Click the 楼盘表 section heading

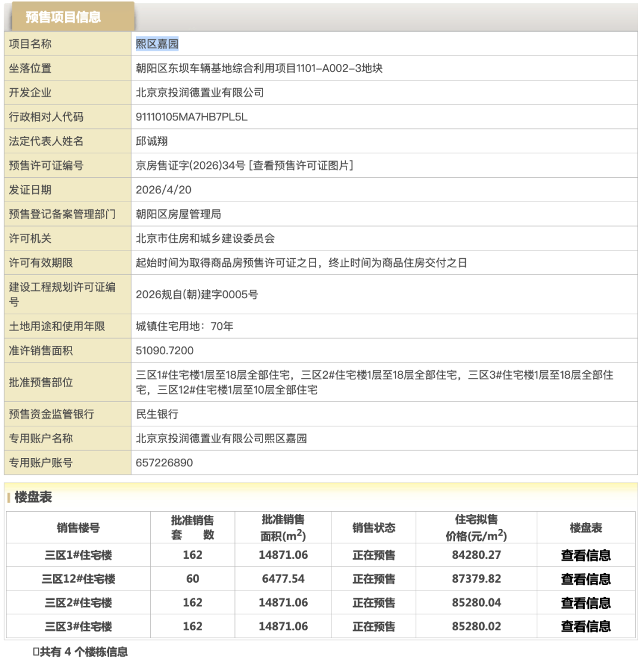33,497
